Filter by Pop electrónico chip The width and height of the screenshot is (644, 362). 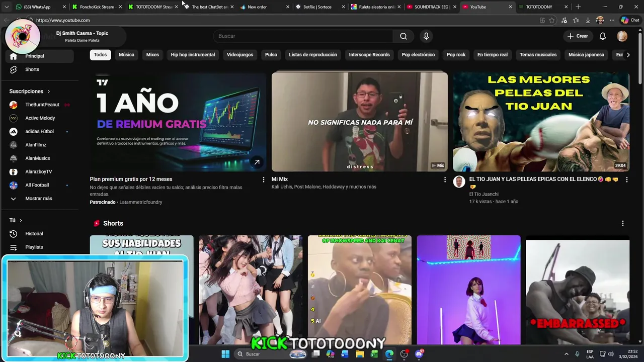[418, 55]
